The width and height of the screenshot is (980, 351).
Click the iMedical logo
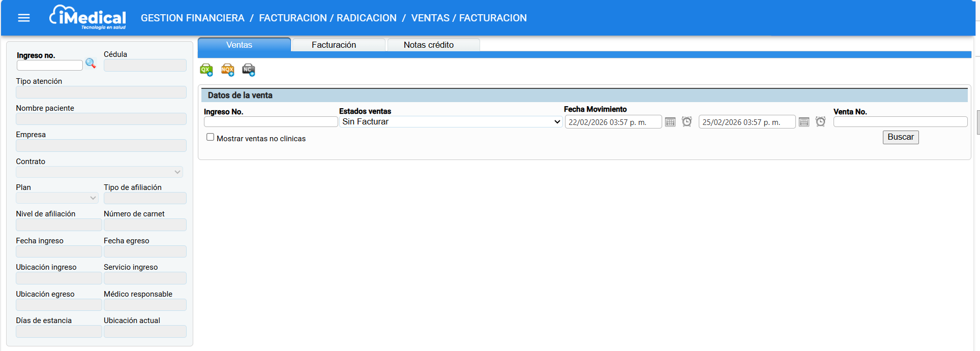point(88,18)
